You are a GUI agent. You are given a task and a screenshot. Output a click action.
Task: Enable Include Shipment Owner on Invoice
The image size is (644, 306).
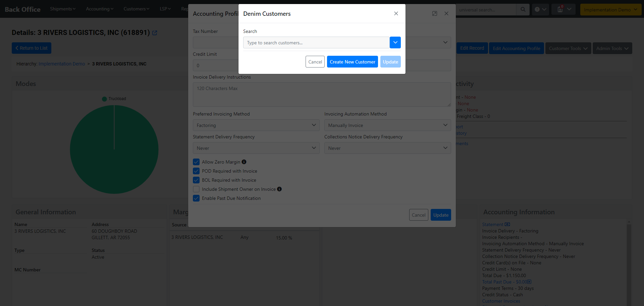[196, 189]
